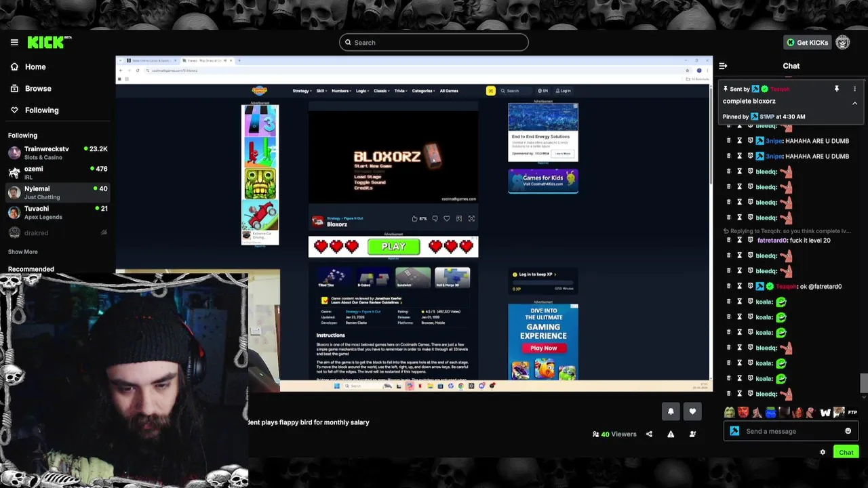Open the pinned message three-dot options
868x488 pixels.
854,89
